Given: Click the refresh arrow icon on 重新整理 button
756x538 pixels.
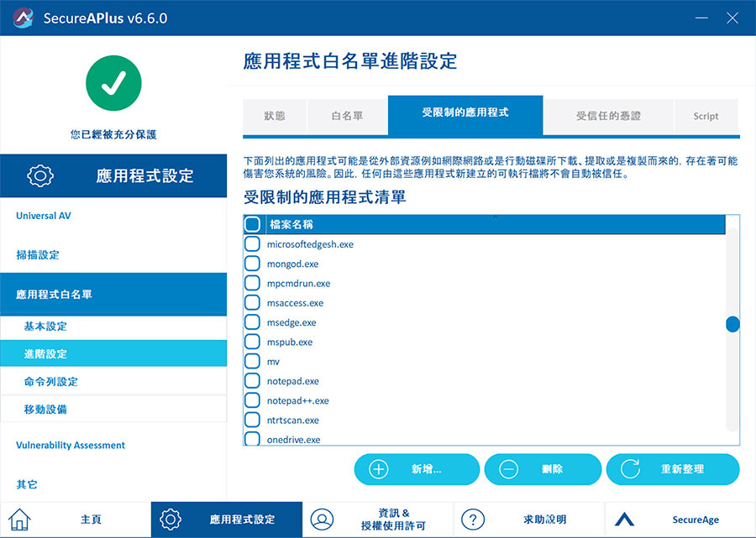Looking at the screenshot, I should point(630,468).
